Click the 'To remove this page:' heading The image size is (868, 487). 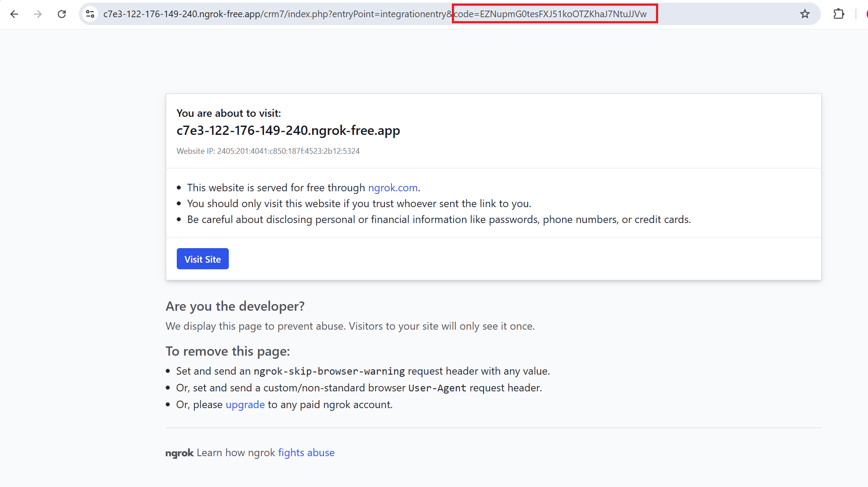coord(228,351)
